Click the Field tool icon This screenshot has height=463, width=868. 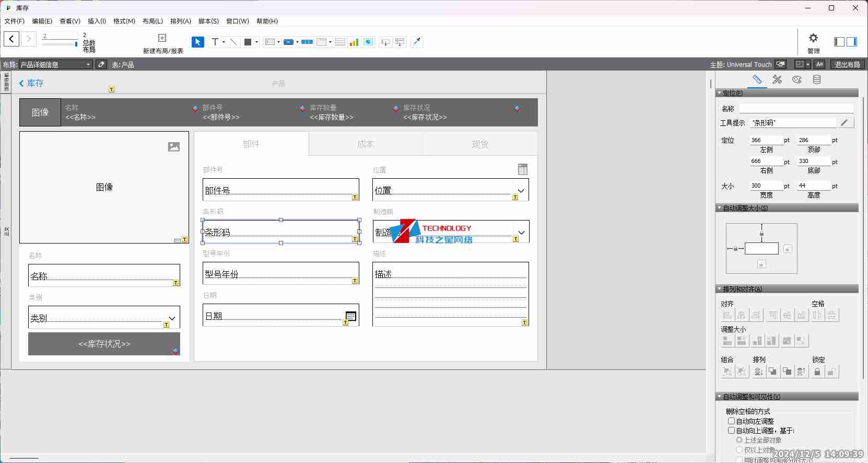pos(385,42)
